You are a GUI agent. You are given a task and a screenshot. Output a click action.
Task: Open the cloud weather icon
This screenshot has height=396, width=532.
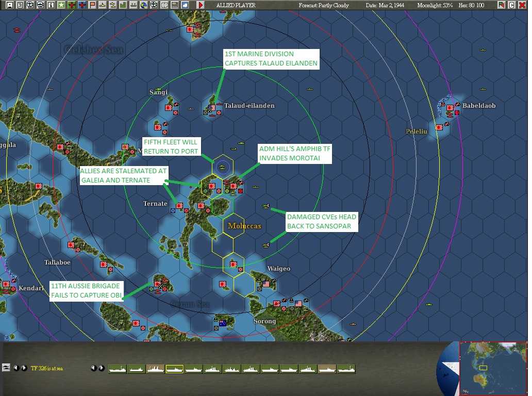click(x=185, y=5)
